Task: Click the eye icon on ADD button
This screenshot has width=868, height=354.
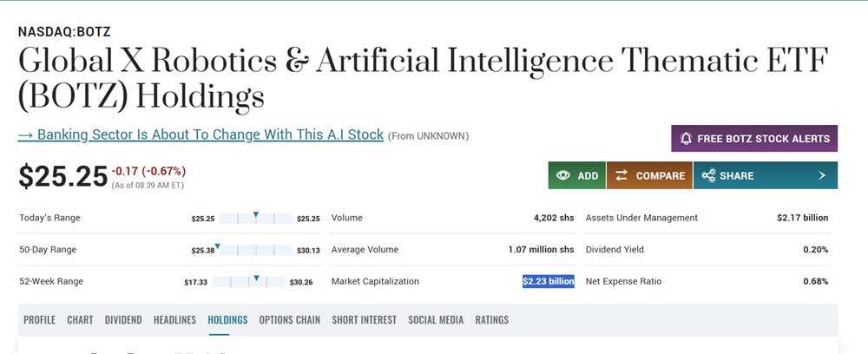Action: pos(563,175)
